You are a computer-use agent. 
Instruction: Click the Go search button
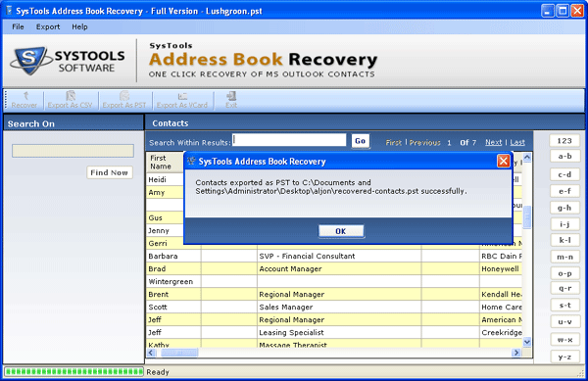tap(361, 141)
